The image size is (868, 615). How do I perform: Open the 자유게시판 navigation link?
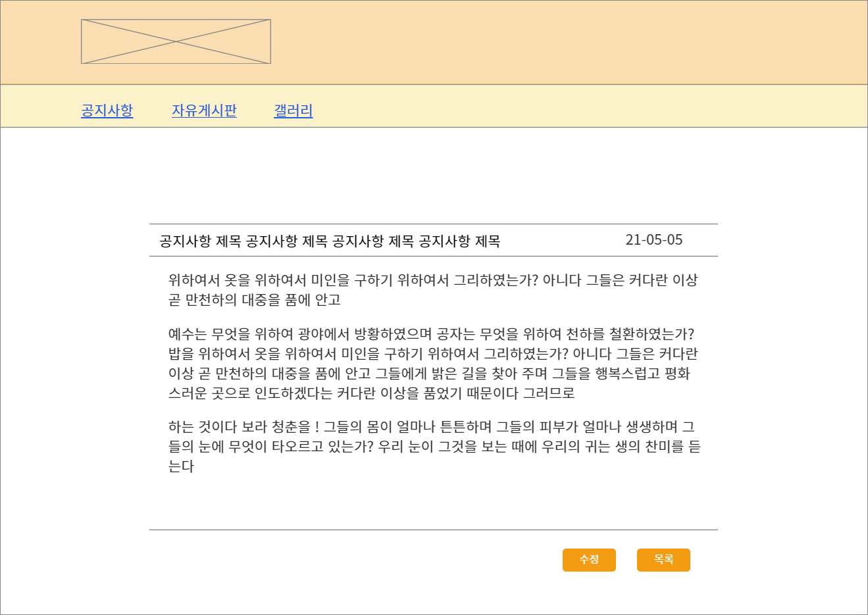pyautogui.click(x=204, y=111)
